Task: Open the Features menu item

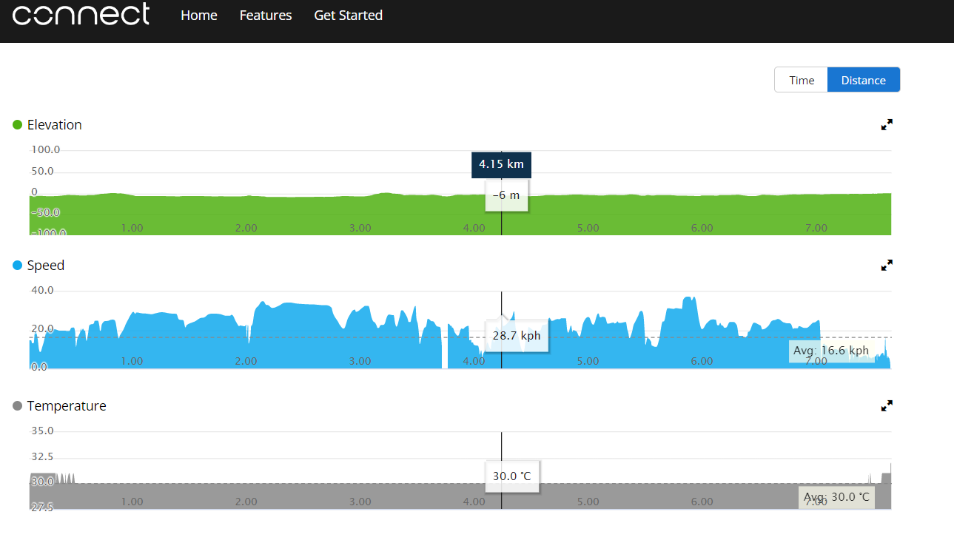Action: (266, 16)
